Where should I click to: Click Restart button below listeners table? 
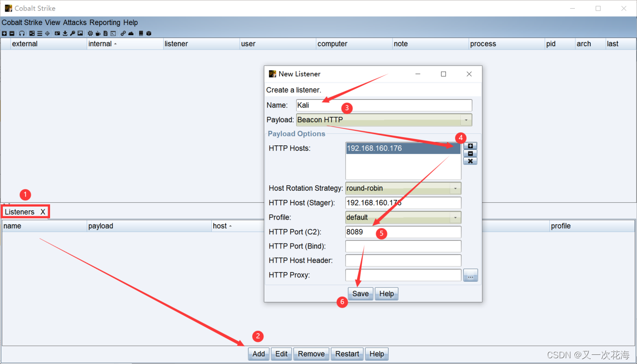tap(347, 354)
